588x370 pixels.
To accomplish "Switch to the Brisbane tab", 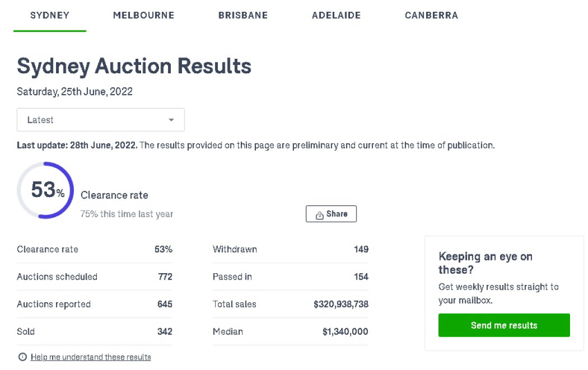I will pyautogui.click(x=243, y=15).
